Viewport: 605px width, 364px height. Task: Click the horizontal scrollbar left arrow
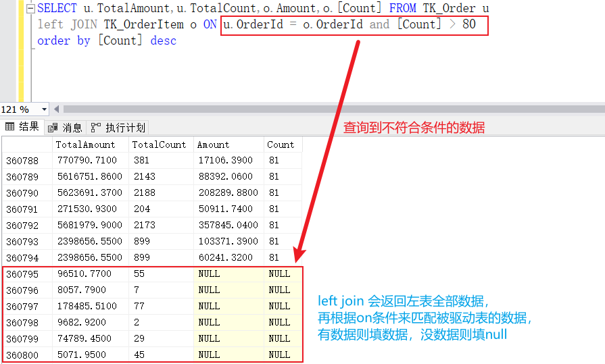(x=56, y=109)
